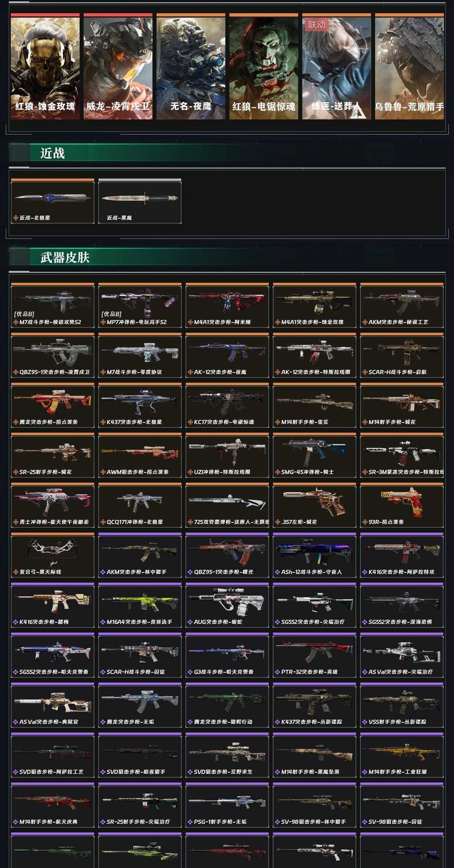Select the PTR-32突击步枪-英雄 red rifle
This screenshot has height=868, width=454.
pyautogui.click(x=314, y=655)
